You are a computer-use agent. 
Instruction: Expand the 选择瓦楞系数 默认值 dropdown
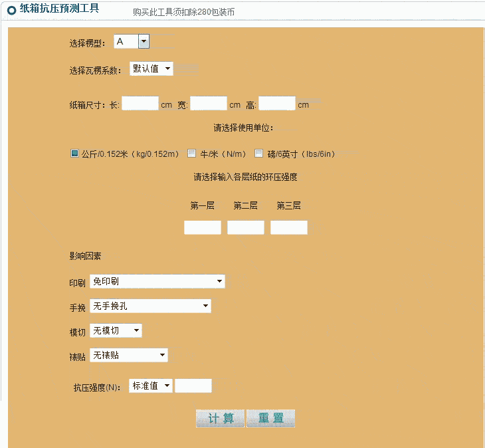point(151,68)
